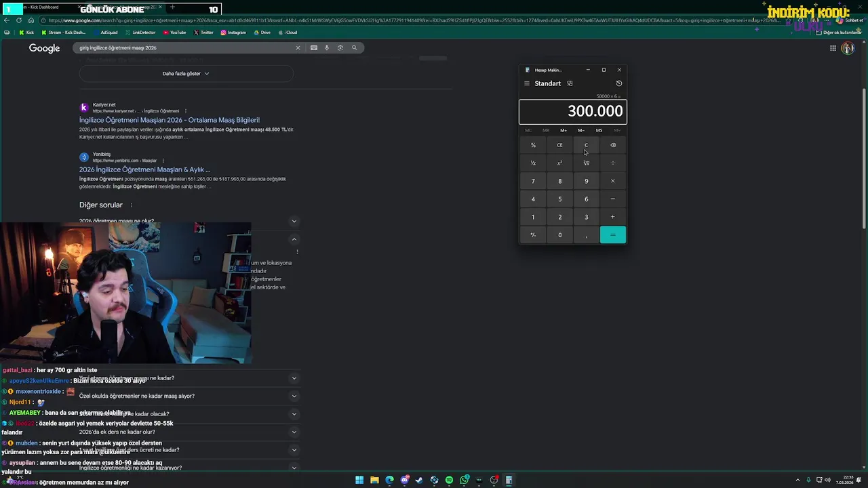Expand 'İngilizce öğretmenliği ne kadar kazanıyor?' question
Image resolution: width=868 pixels, height=488 pixels.
[294, 468]
